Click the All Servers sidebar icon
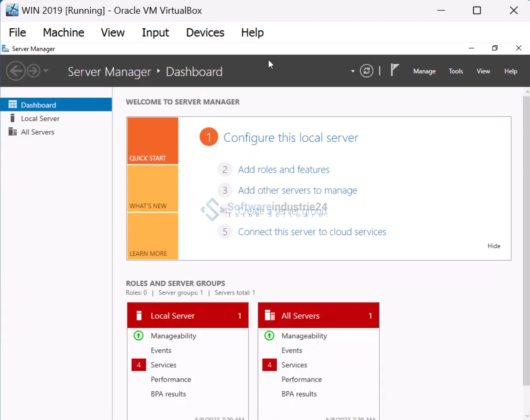 13,132
